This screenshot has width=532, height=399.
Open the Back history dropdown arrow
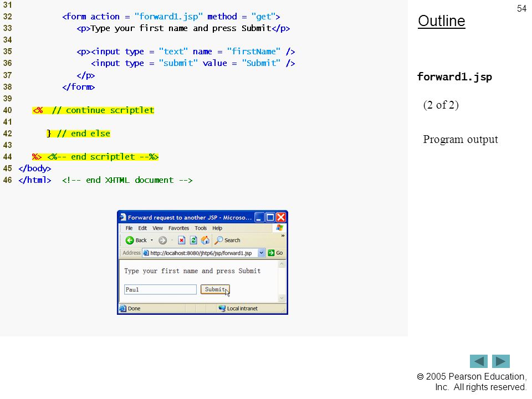point(152,240)
